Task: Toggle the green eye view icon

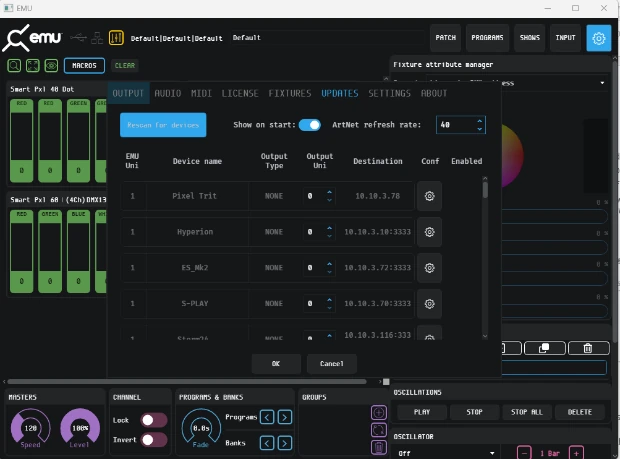Action: [x=51, y=66]
